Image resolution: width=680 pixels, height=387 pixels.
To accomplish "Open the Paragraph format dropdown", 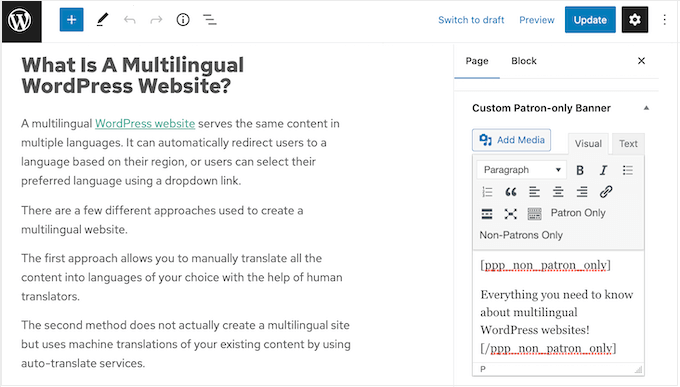I will [x=522, y=170].
